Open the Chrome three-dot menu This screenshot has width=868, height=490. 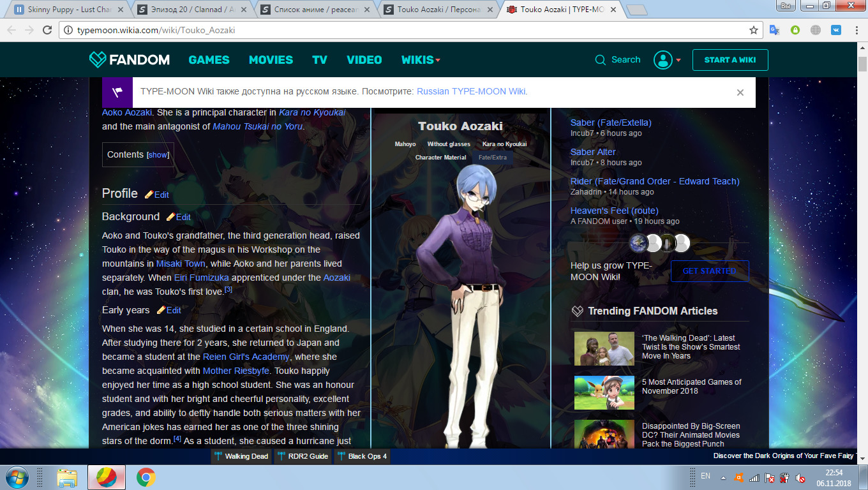tap(855, 30)
